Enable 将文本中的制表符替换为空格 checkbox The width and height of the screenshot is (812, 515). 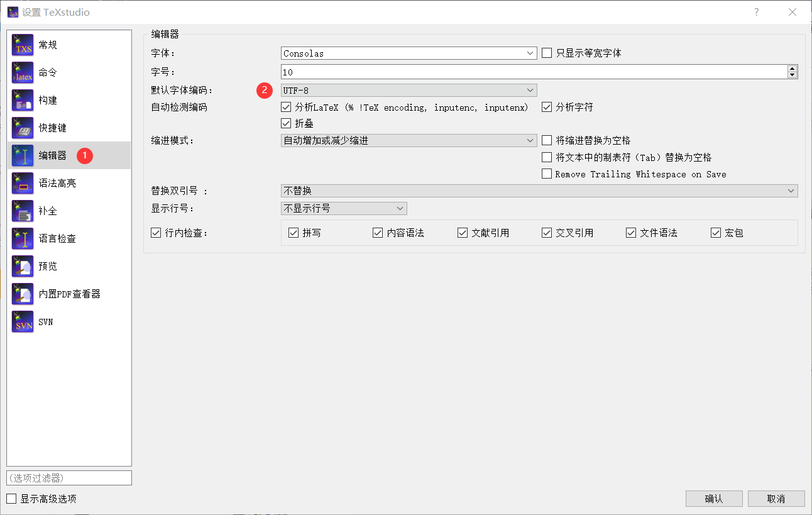click(547, 157)
